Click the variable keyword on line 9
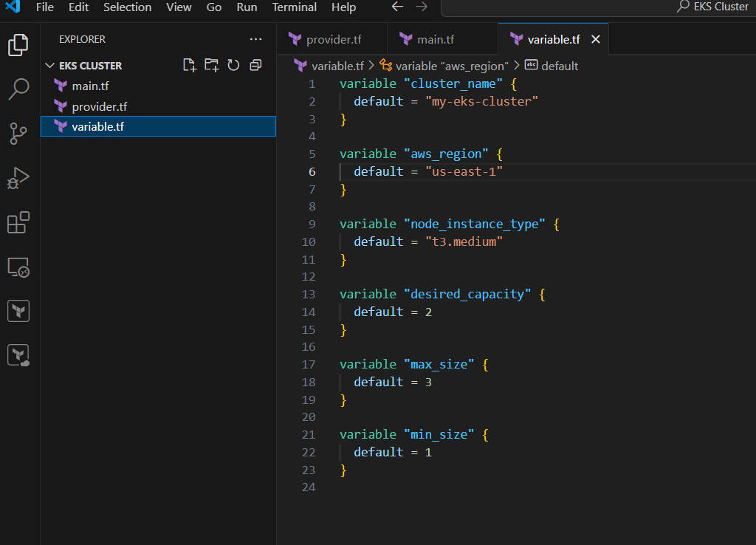 (368, 224)
